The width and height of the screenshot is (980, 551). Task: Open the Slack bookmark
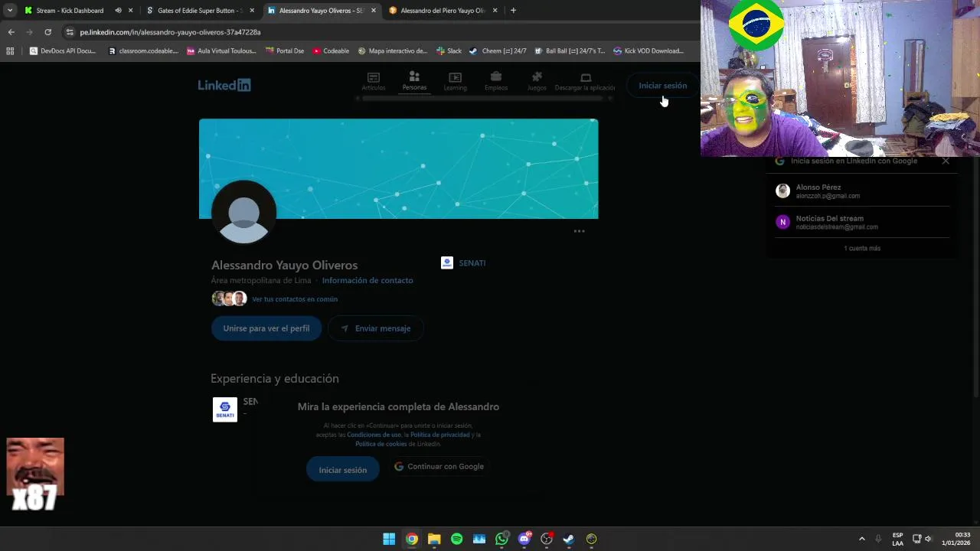(x=449, y=51)
